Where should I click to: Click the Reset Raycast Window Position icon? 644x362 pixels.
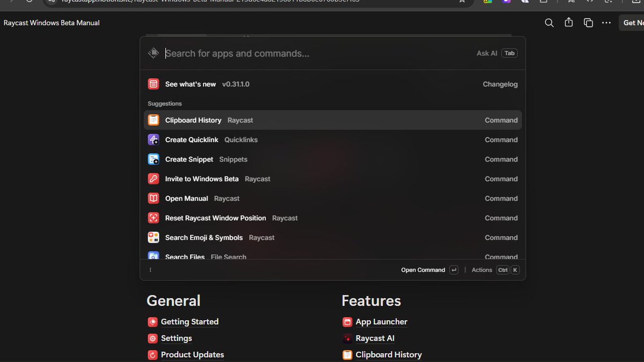coord(153,218)
